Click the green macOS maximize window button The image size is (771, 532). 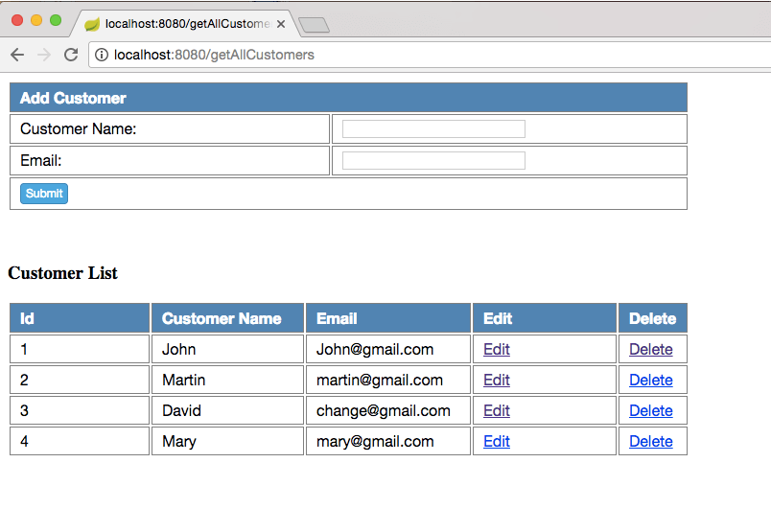[56, 20]
